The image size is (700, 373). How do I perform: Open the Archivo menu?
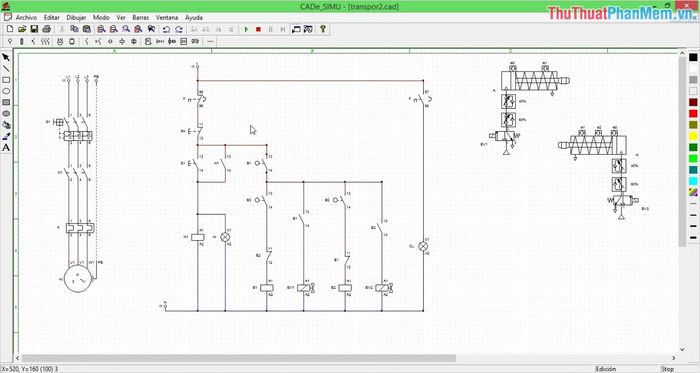(26, 17)
